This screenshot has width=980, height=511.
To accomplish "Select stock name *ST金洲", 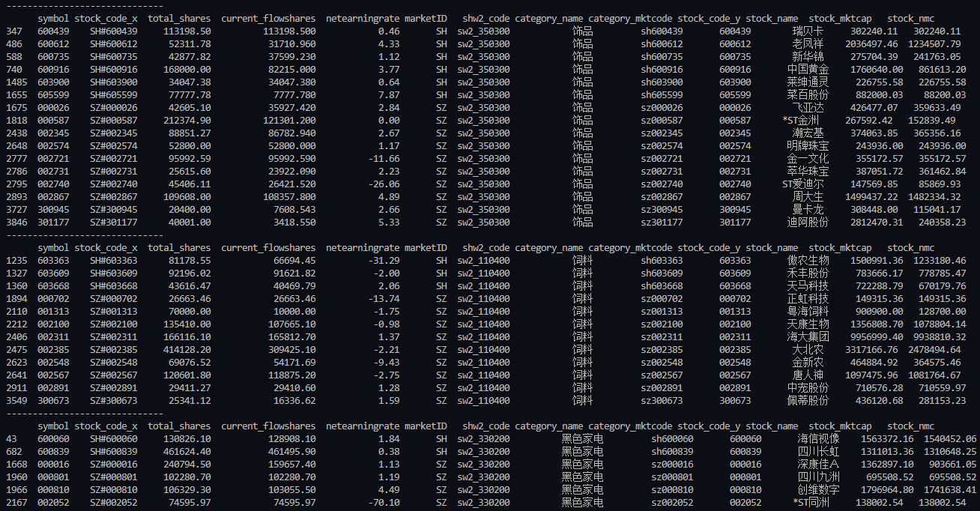I will coord(800,121).
